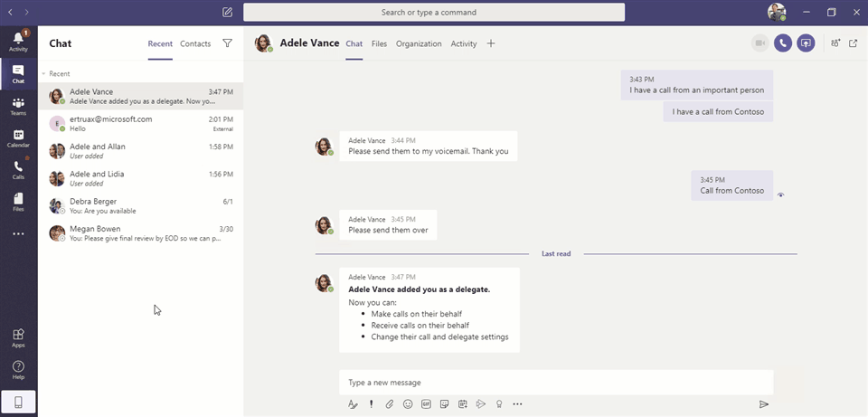Click the mobile app download icon
Image resolution: width=868 pixels, height=417 pixels.
click(18, 403)
